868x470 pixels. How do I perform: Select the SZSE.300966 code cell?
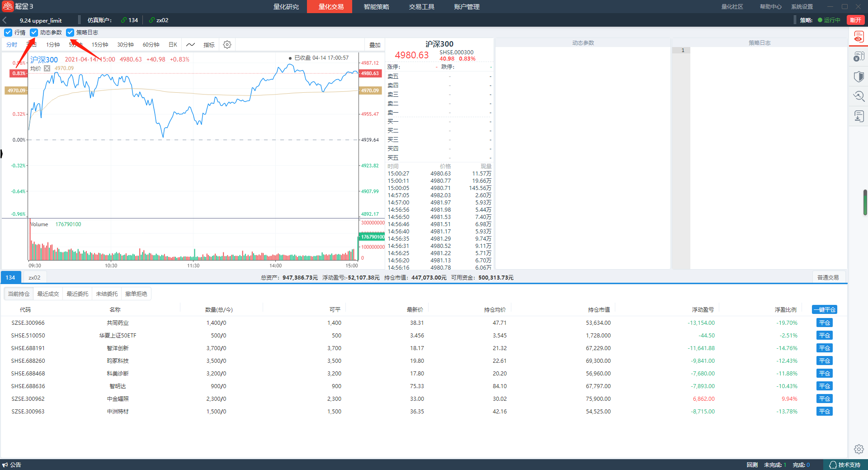[x=28, y=323]
